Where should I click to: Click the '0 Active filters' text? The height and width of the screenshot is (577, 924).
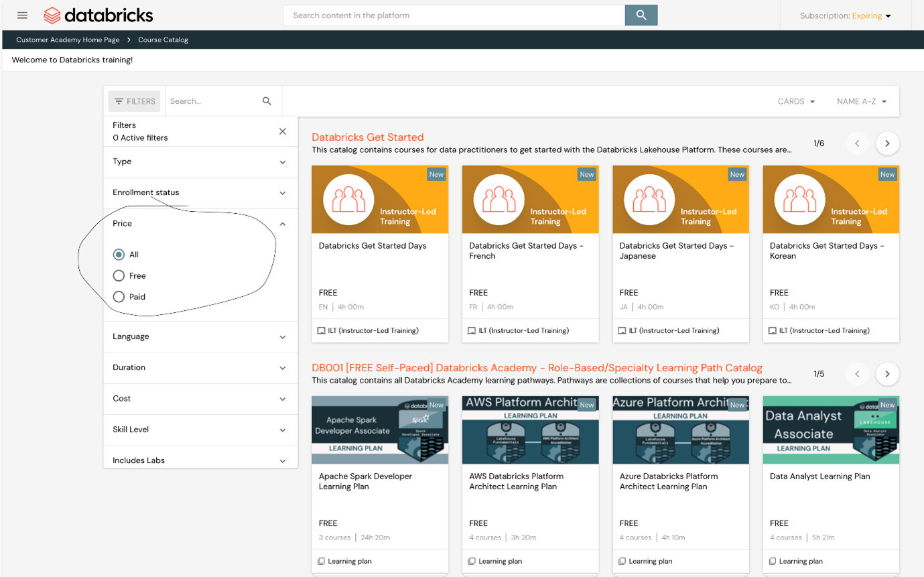pyautogui.click(x=140, y=138)
